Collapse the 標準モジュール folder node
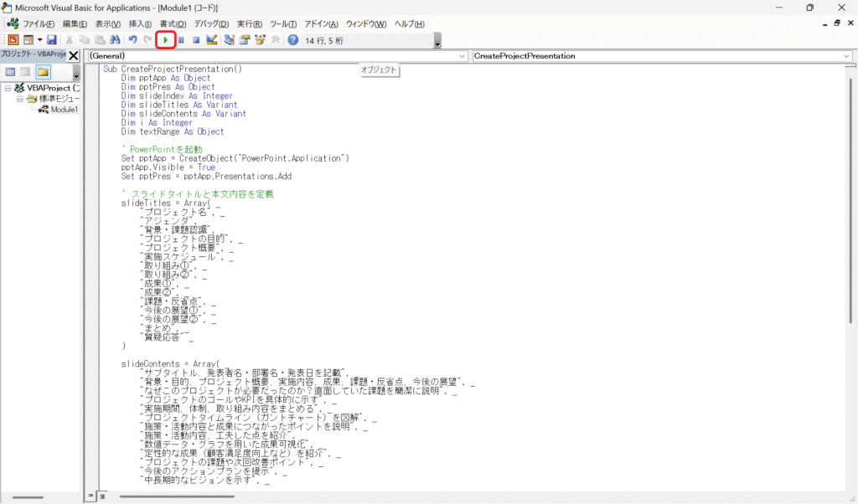 [x=20, y=99]
